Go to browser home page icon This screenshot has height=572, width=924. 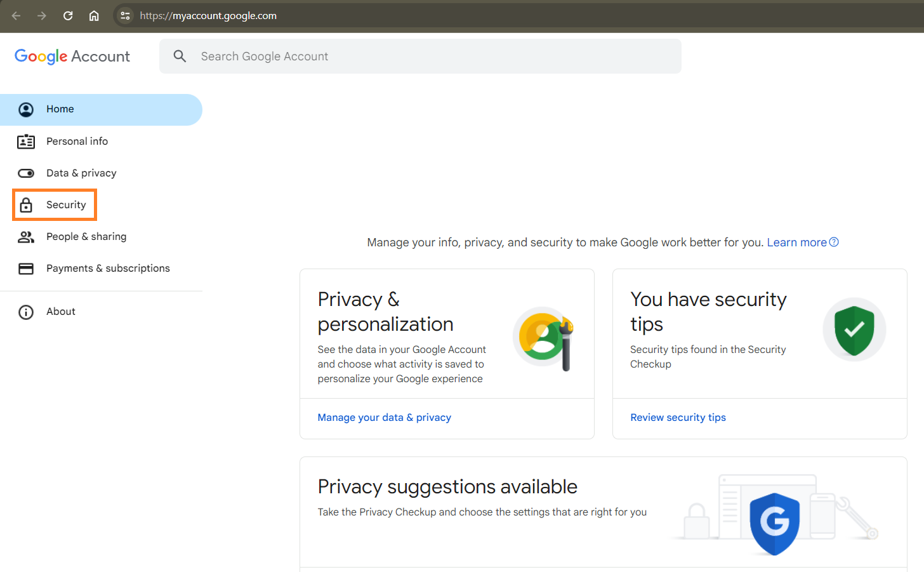click(94, 16)
